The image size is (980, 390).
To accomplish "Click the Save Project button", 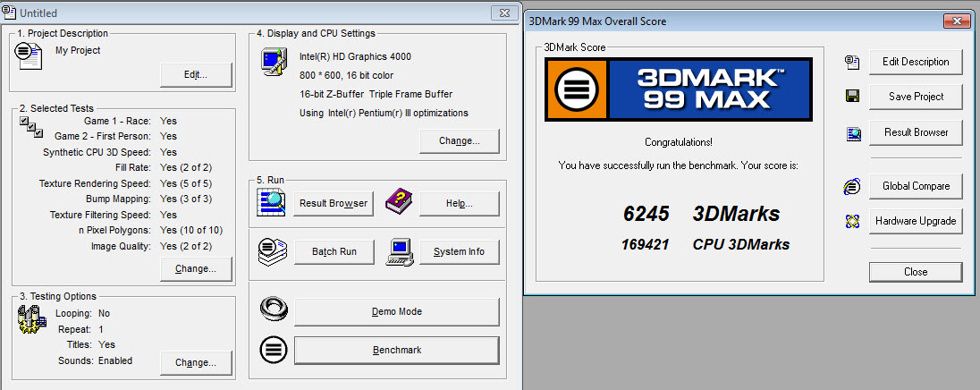I will [916, 97].
